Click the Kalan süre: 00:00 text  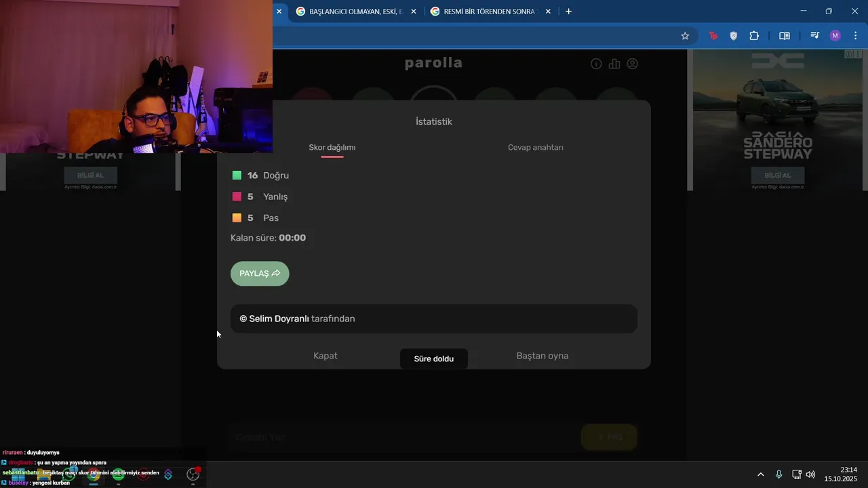pyautogui.click(x=268, y=238)
